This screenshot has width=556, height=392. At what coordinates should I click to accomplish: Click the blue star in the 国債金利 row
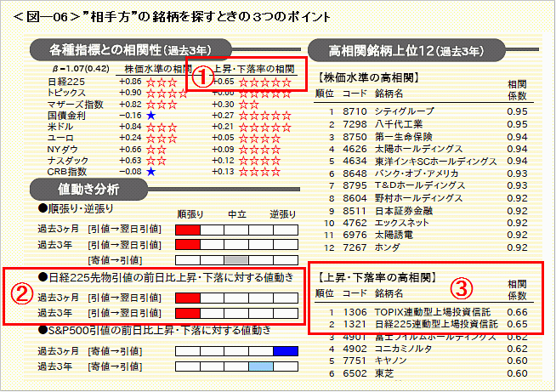tap(151, 116)
